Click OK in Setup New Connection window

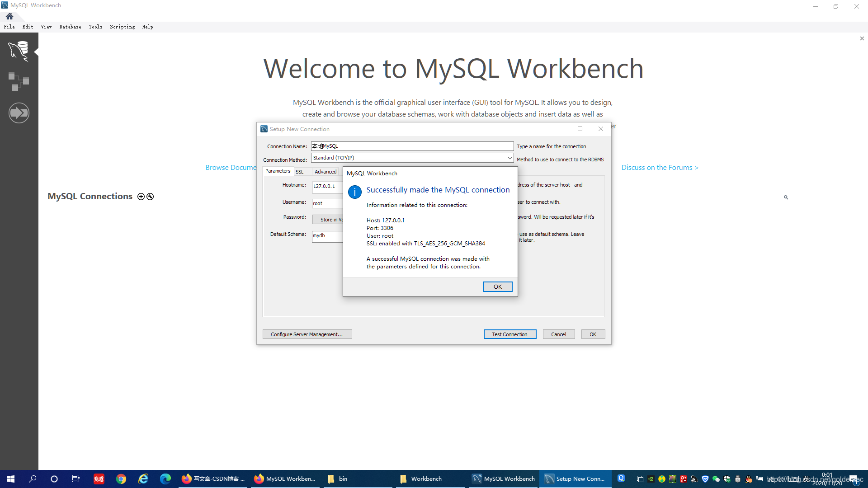coord(593,334)
